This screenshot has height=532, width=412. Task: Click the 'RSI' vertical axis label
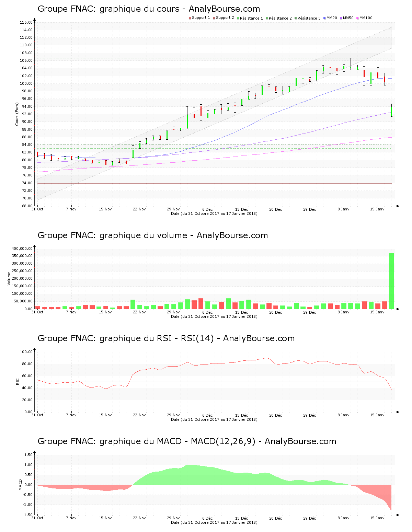pyautogui.click(x=17, y=381)
